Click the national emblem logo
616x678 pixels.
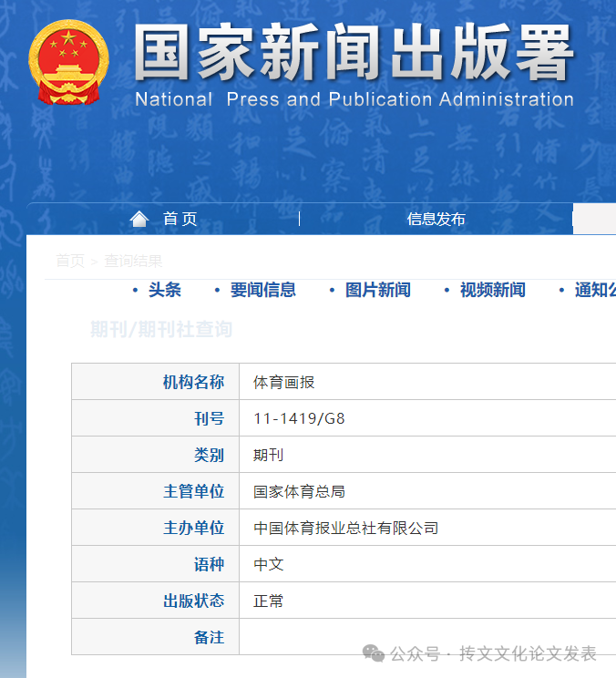click(68, 62)
